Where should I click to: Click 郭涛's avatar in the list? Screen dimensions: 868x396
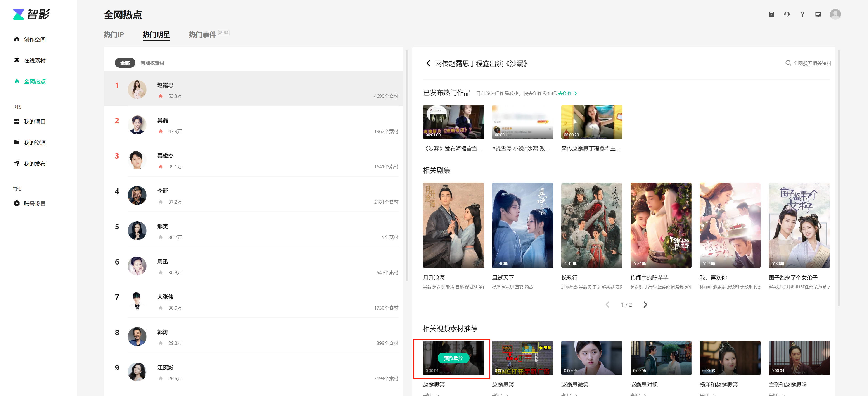pos(137,336)
